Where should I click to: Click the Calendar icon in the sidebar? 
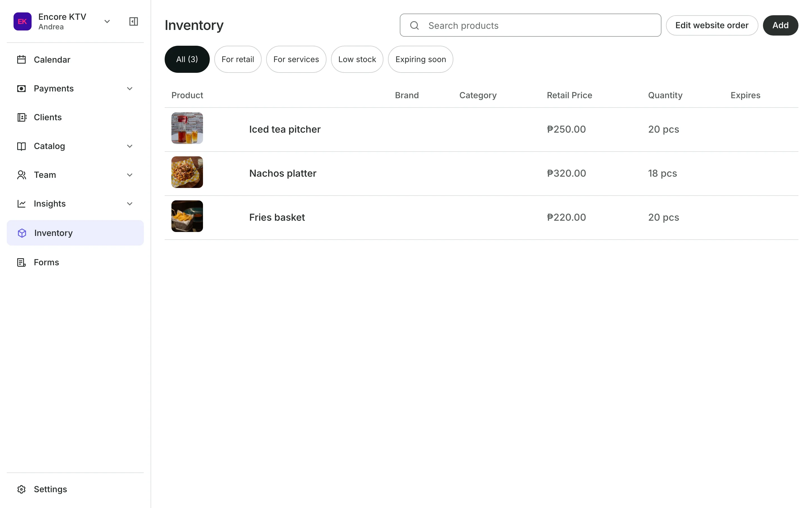click(21, 60)
